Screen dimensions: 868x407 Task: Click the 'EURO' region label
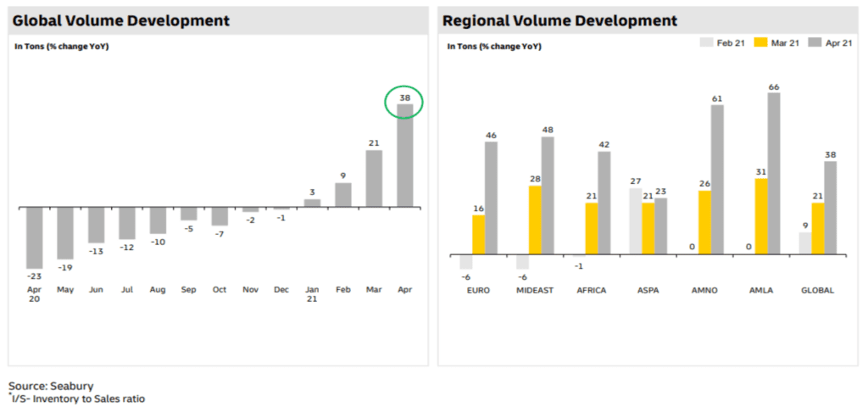point(479,290)
